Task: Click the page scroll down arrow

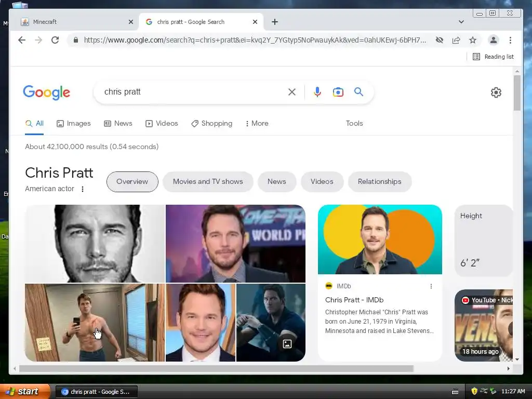Action: coord(517,360)
